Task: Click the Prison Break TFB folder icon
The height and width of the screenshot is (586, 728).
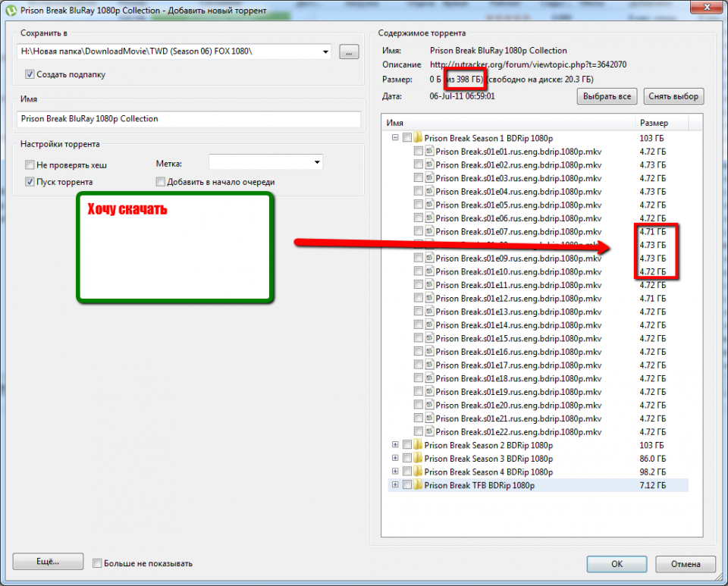Action: pos(418,485)
